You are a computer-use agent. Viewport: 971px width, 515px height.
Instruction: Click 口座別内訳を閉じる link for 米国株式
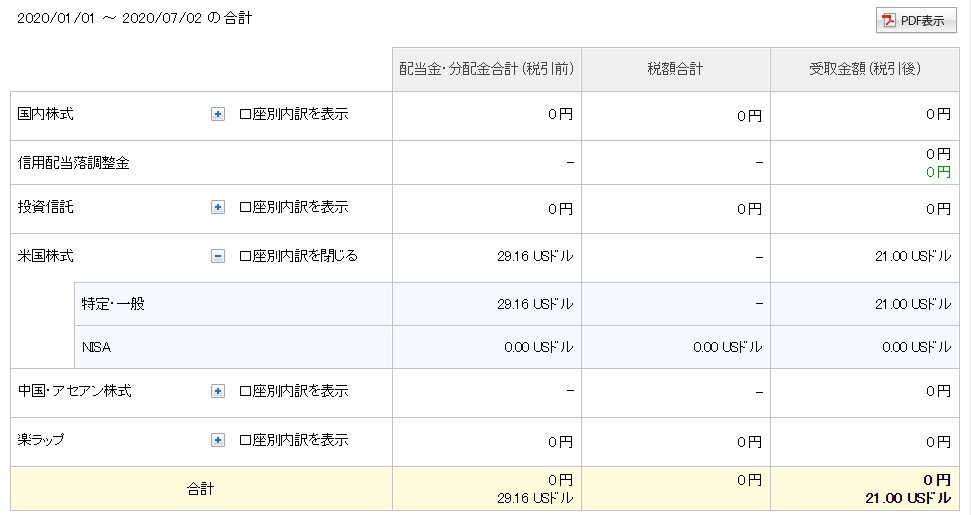(298, 256)
